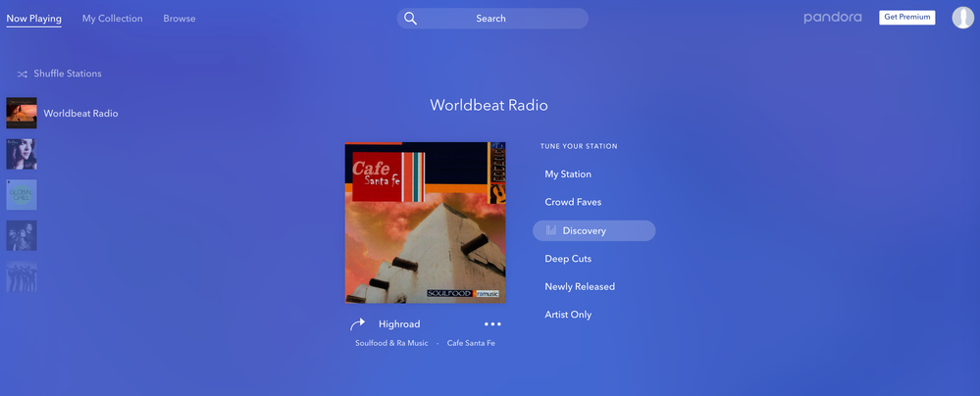
Task: Open the Browse tab
Action: pos(179,19)
